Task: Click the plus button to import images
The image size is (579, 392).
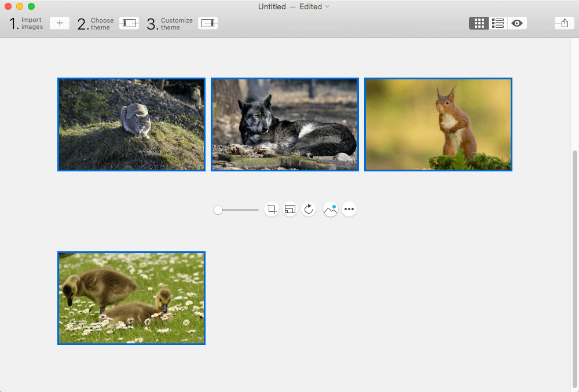Action: click(59, 23)
